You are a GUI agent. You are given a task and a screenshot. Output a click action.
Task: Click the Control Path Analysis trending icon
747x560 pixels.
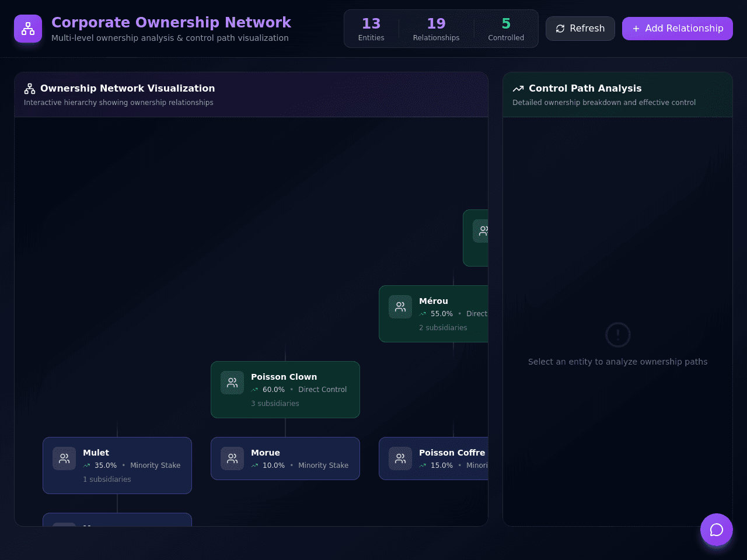pyautogui.click(x=518, y=89)
